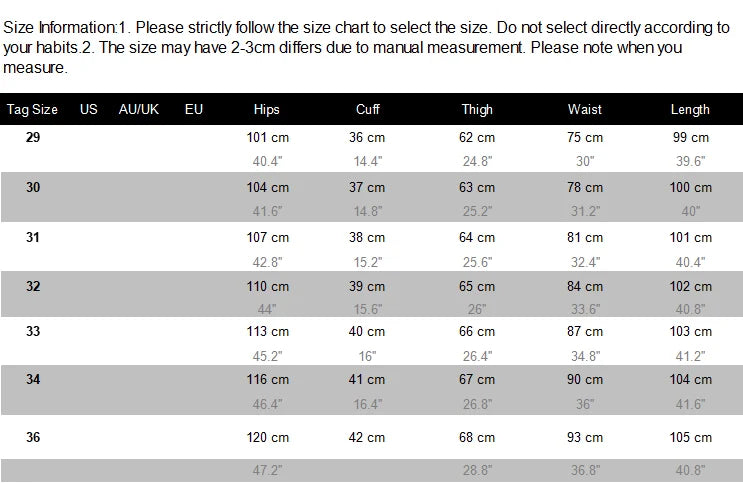This screenshot has width=743, height=483.
Task: Click the Hips column header
Action: click(267, 110)
